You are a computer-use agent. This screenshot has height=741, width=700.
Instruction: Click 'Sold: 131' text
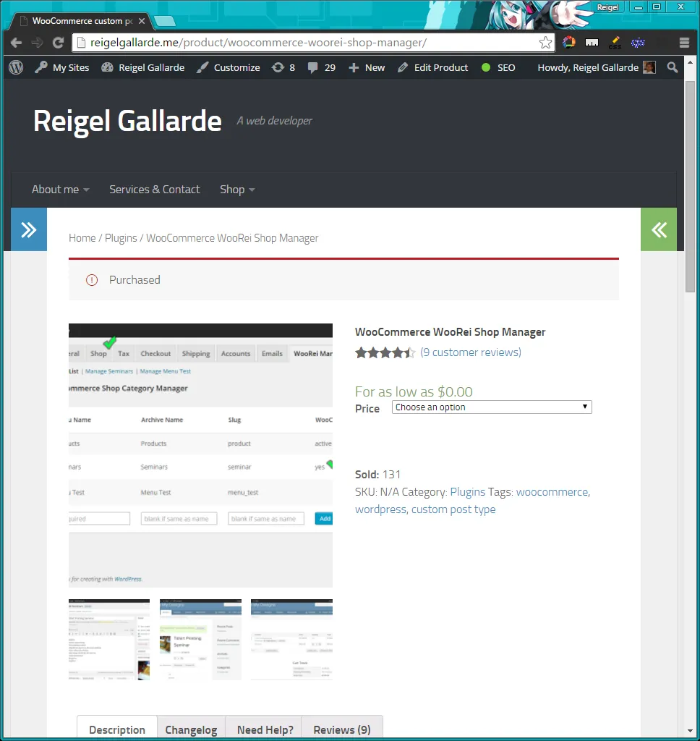click(x=378, y=475)
